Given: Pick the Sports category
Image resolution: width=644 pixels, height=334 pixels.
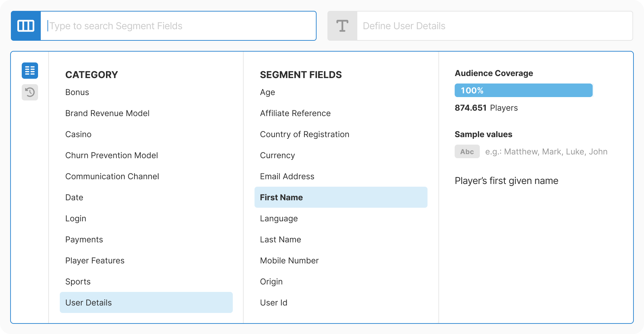Looking at the screenshot, I should [78, 281].
